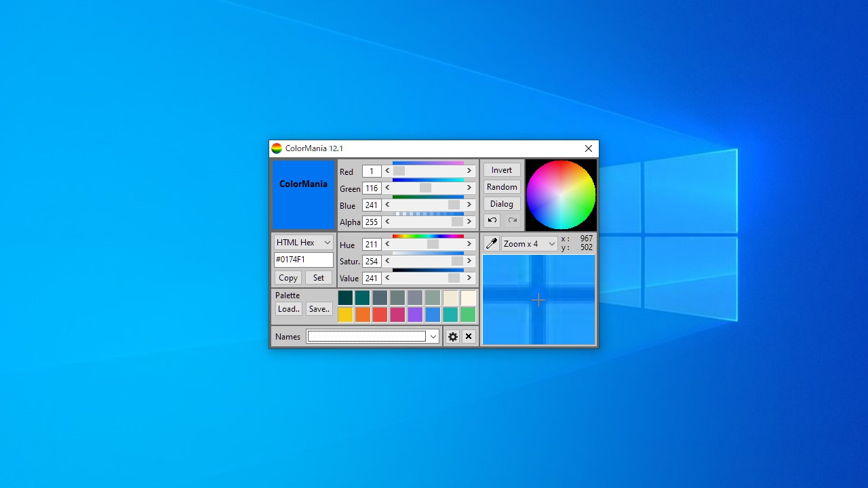Generate a color with Random button
Image resolution: width=868 pixels, height=488 pixels.
tap(502, 187)
